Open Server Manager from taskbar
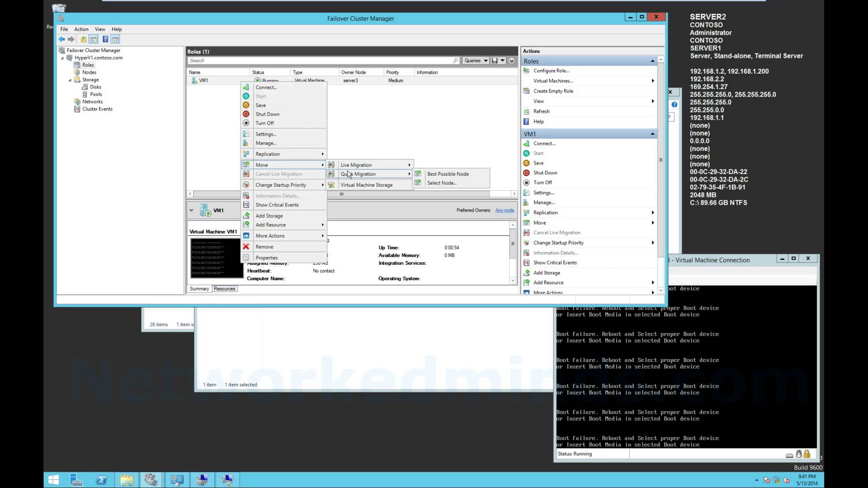This screenshot has height=488, width=868. (x=76, y=480)
